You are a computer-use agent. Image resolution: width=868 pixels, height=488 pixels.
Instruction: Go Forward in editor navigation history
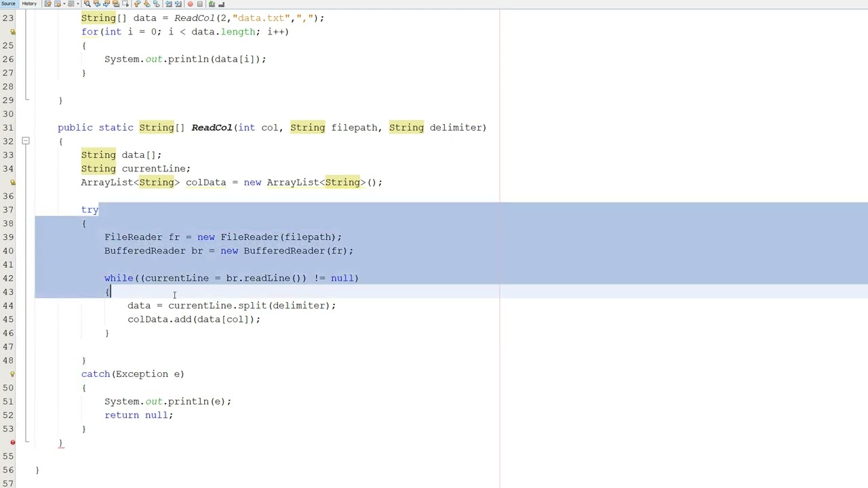click(71, 3)
